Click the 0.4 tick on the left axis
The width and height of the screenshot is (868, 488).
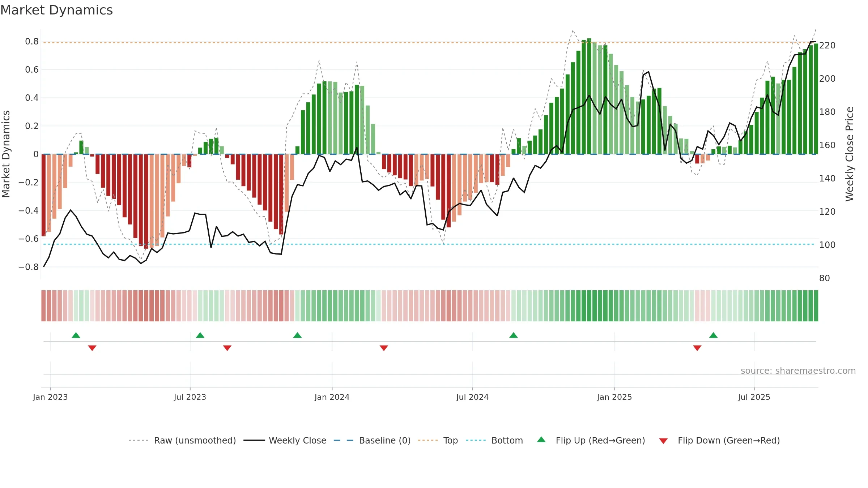[x=32, y=98]
